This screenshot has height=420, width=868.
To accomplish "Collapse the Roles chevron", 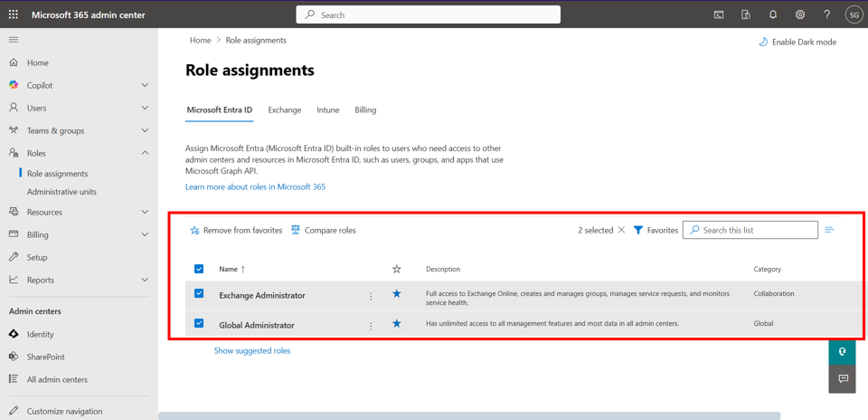I will tap(145, 154).
